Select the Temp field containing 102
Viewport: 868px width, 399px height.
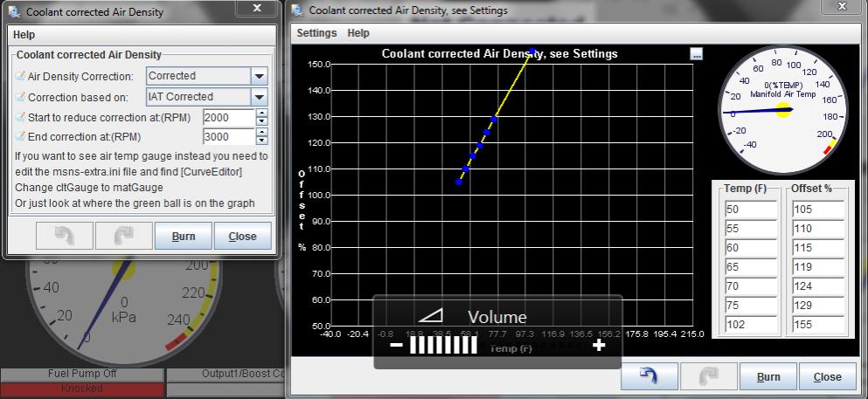click(x=750, y=325)
